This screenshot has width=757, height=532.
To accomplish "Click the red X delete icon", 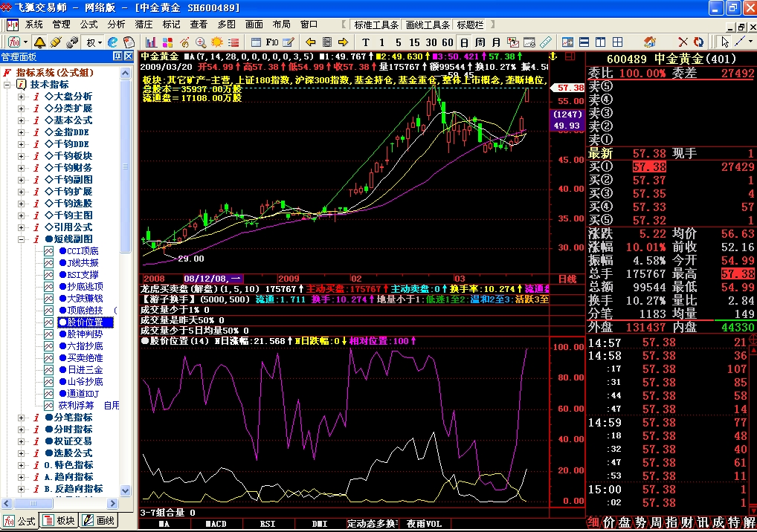I will point(682,42).
